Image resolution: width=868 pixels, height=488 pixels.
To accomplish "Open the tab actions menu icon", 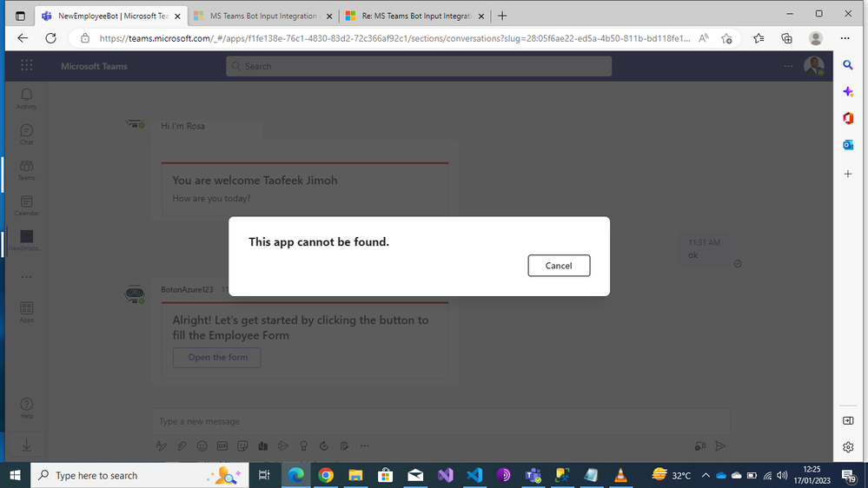I will [x=20, y=16].
